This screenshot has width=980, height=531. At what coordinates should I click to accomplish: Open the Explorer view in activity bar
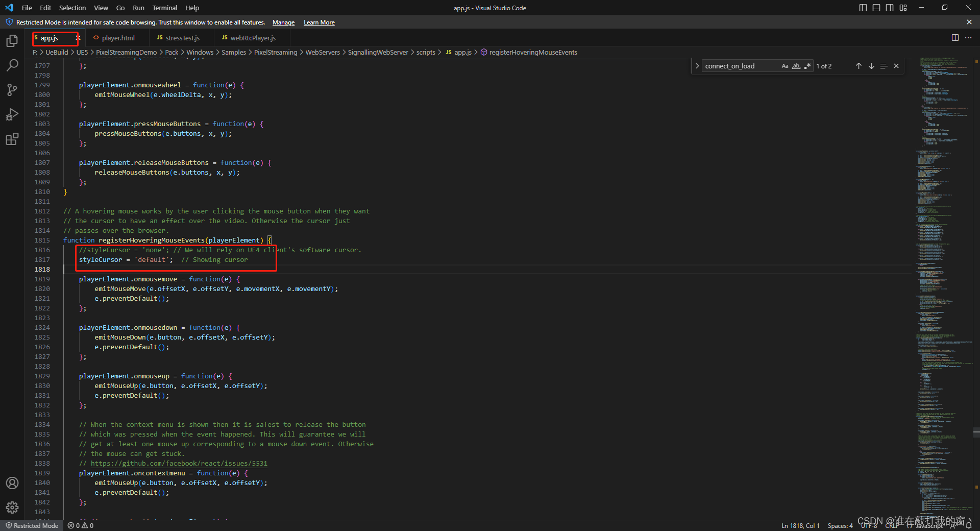[12, 41]
